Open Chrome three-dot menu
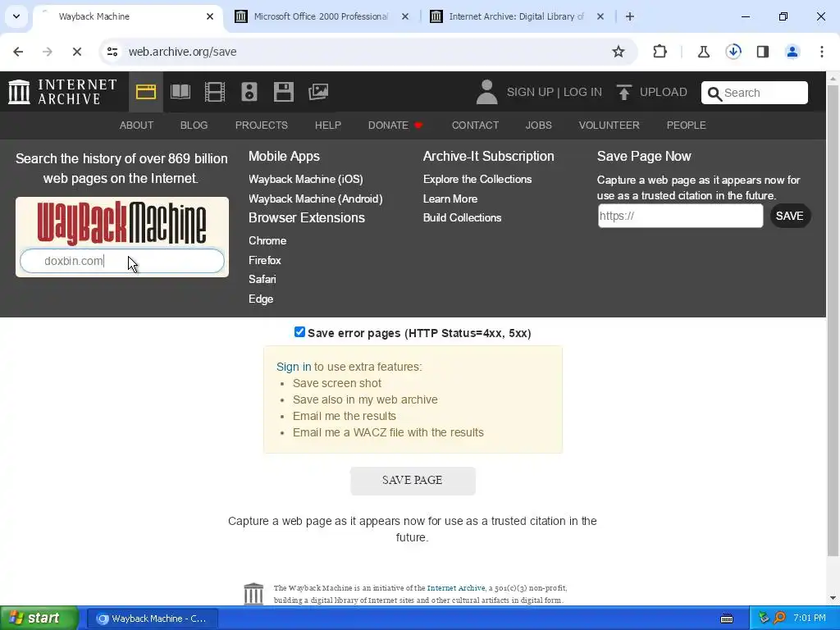This screenshot has height=630, width=840. 822,52
